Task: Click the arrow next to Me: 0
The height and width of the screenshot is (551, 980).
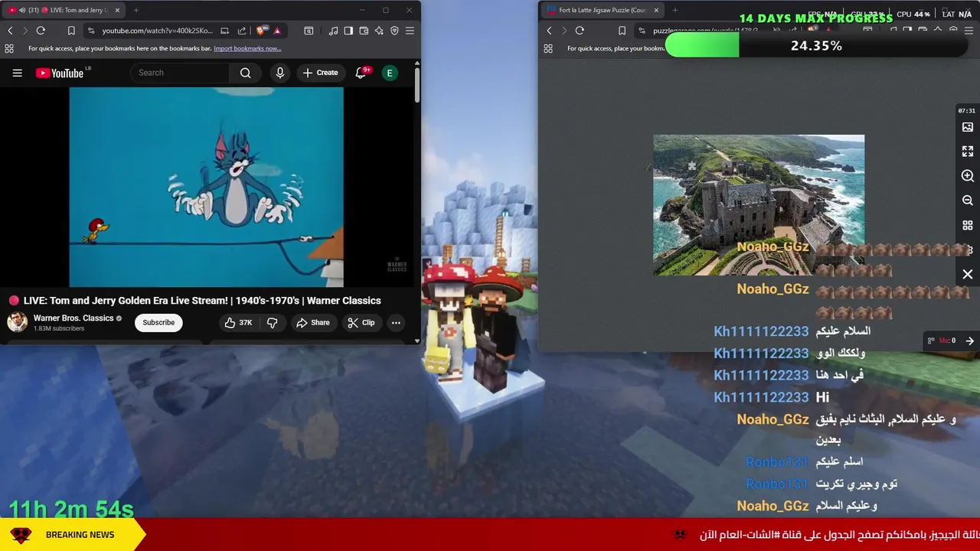Action: point(969,341)
